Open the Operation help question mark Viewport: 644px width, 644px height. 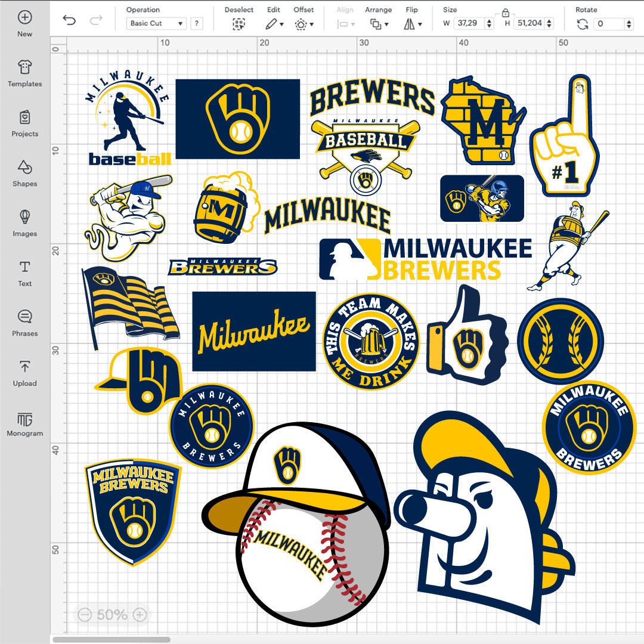[x=197, y=23]
